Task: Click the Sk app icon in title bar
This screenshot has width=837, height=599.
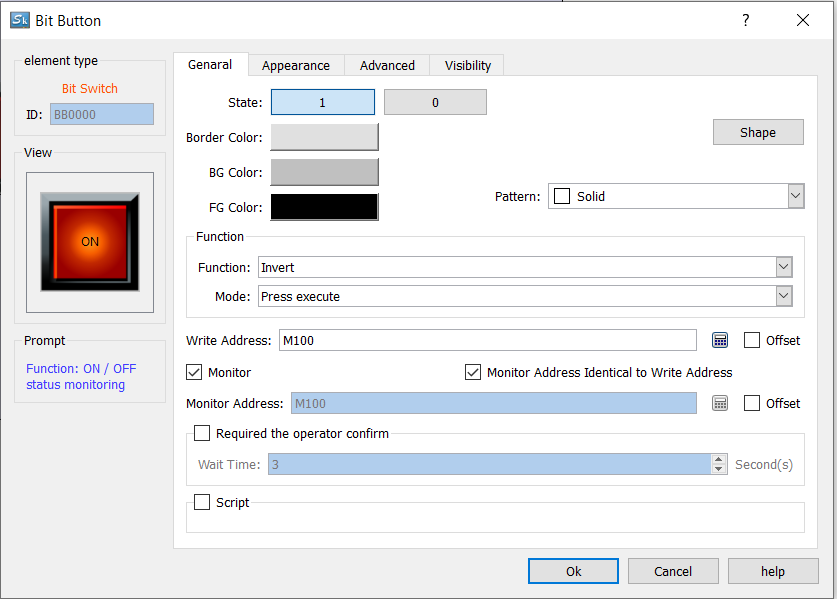Action: click(x=20, y=20)
